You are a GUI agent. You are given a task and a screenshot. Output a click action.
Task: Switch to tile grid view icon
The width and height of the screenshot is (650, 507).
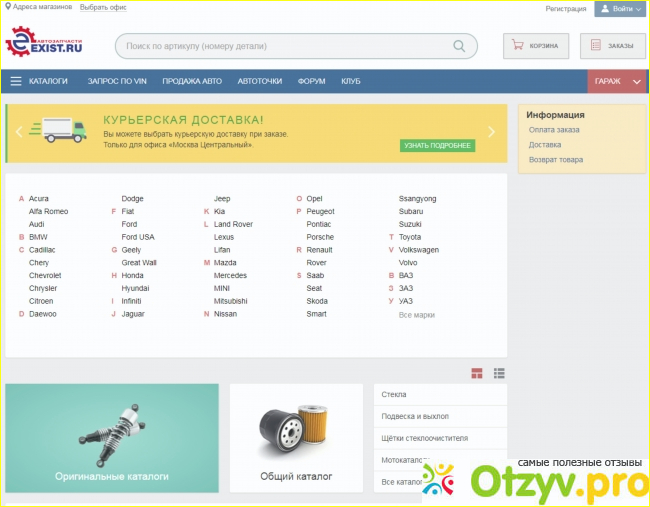click(x=478, y=373)
